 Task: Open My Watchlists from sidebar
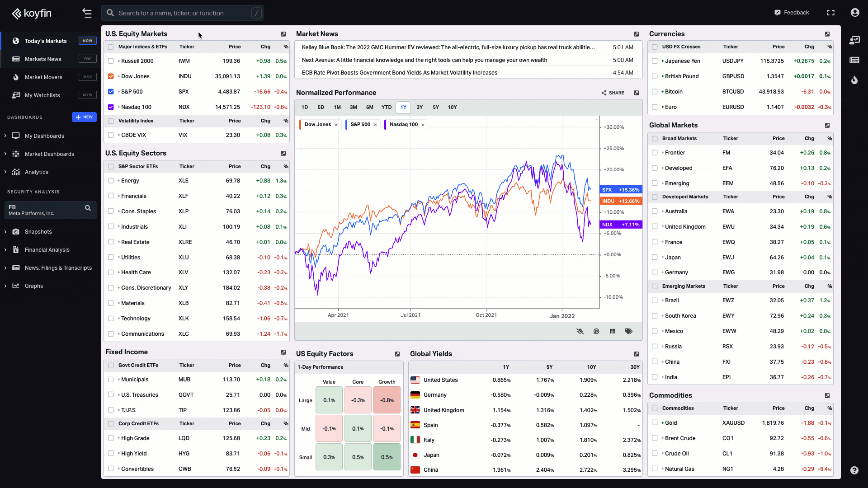pyautogui.click(x=42, y=95)
